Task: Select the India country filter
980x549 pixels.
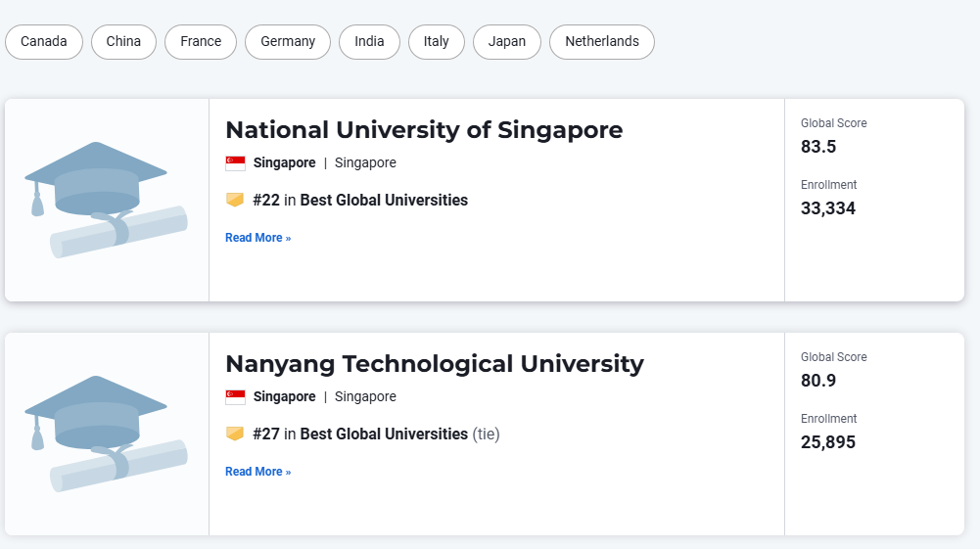Action: coord(369,42)
